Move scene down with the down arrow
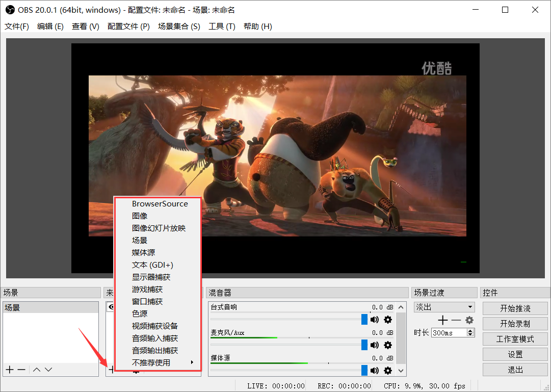 pos(48,370)
